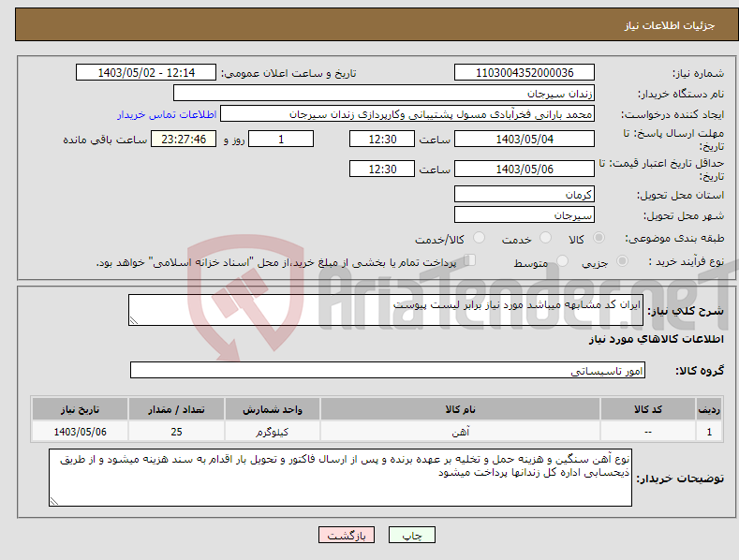739x560 pixels.
Task: Click the تاریخ نیاز column header
Action: point(81,409)
